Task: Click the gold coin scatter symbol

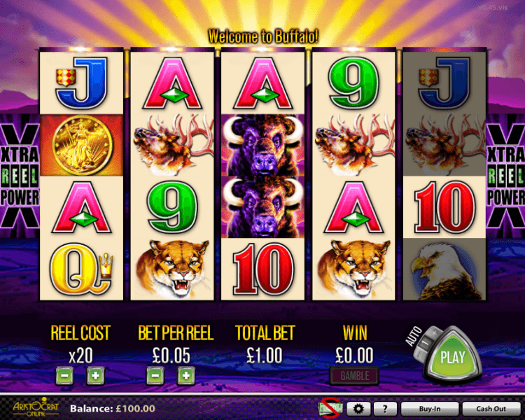Action: [82, 146]
